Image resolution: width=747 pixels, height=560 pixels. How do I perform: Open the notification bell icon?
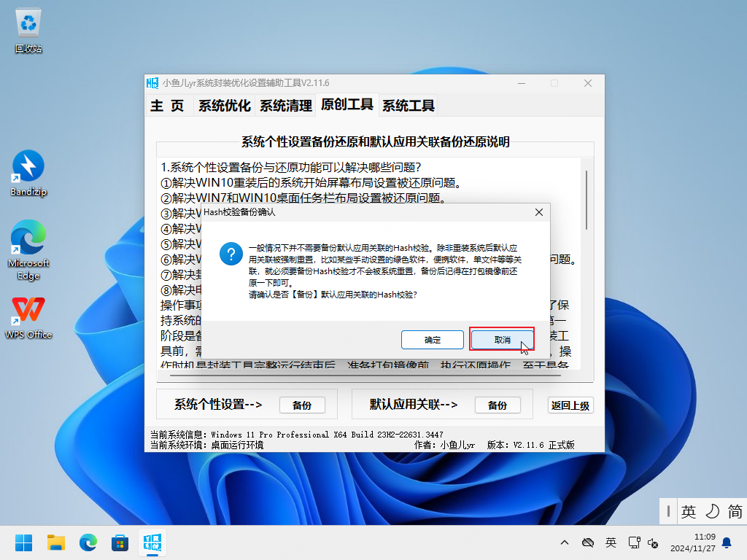pyautogui.click(x=727, y=542)
